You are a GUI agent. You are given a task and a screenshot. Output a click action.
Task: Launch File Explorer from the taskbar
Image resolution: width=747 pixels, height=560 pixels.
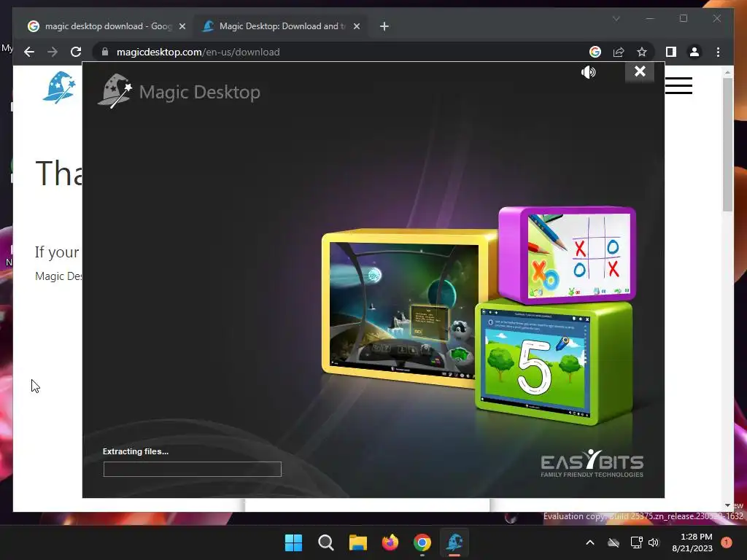[357, 542]
